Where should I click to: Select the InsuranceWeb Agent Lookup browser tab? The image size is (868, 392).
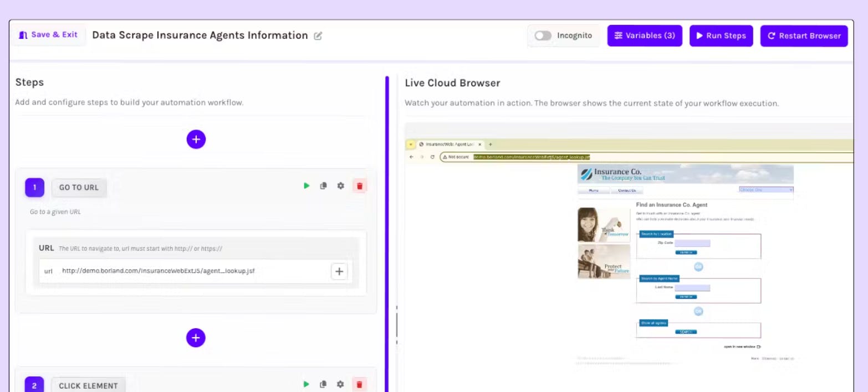[450, 144]
